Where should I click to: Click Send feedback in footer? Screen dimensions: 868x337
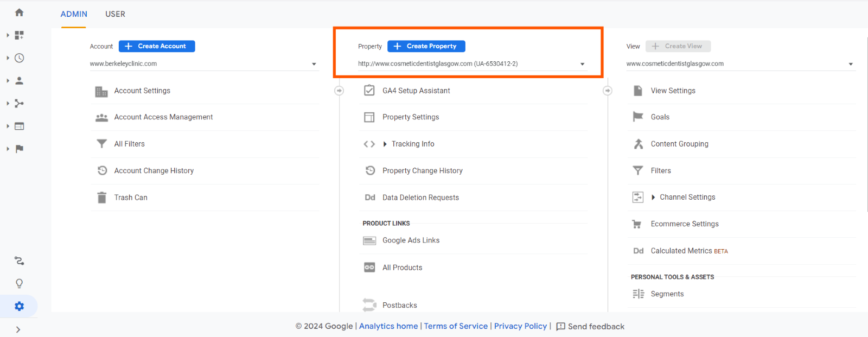click(590, 326)
